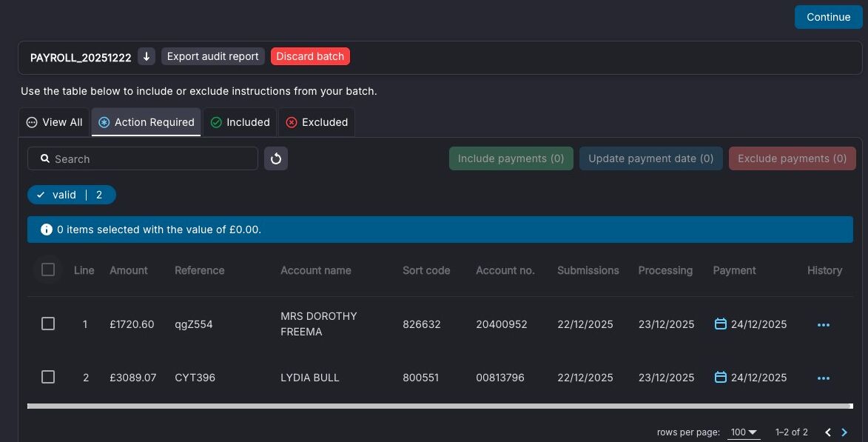Click the Payment column header
The width and height of the screenshot is (868, 442).
(734, 270)
